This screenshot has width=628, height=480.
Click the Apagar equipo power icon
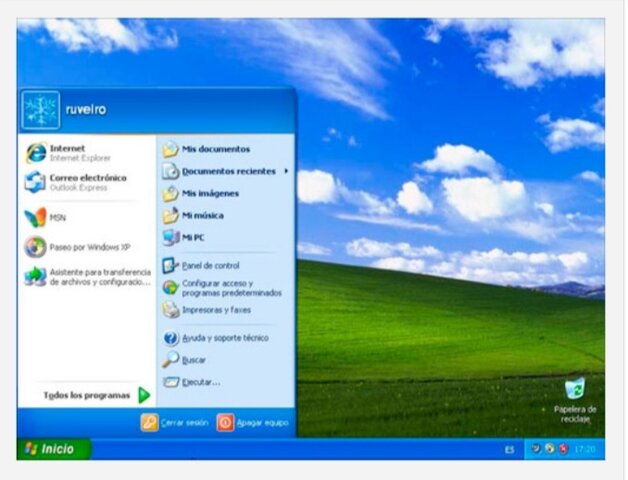point(225,423)
